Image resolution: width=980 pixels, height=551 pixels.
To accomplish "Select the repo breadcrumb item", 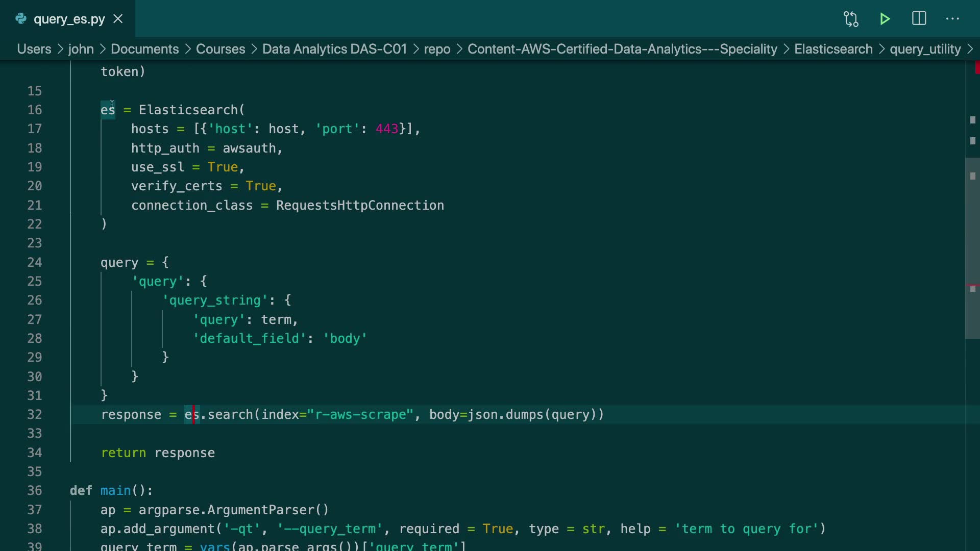I will pyautogui.click(x=437, y=49).
